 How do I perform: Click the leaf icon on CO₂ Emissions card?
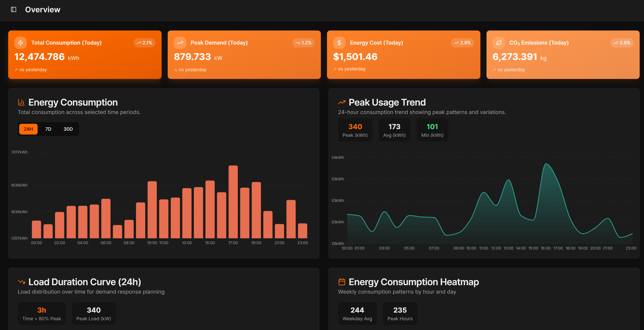click(499, 43)
